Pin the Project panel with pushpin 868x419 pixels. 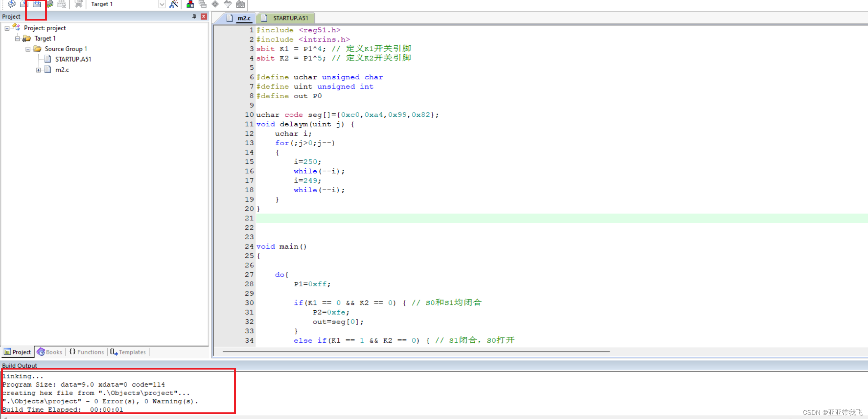[194, 16]
